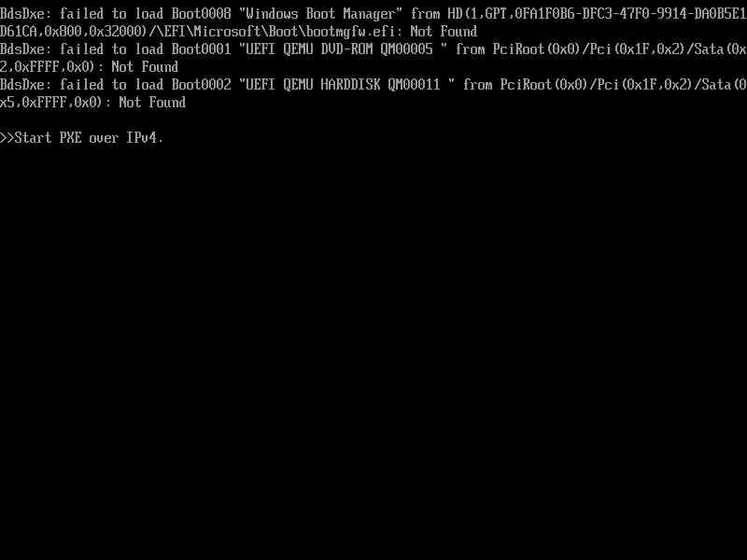Click the 'Boot0001' entry text
Viewport: 747px width, 560px height.
tap(201, 49)
